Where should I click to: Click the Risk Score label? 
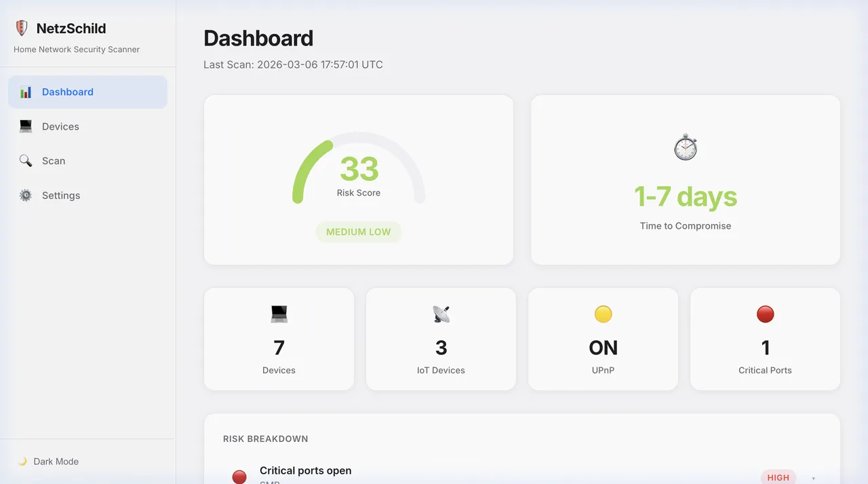pyautogui.click(x=359, y=193)
